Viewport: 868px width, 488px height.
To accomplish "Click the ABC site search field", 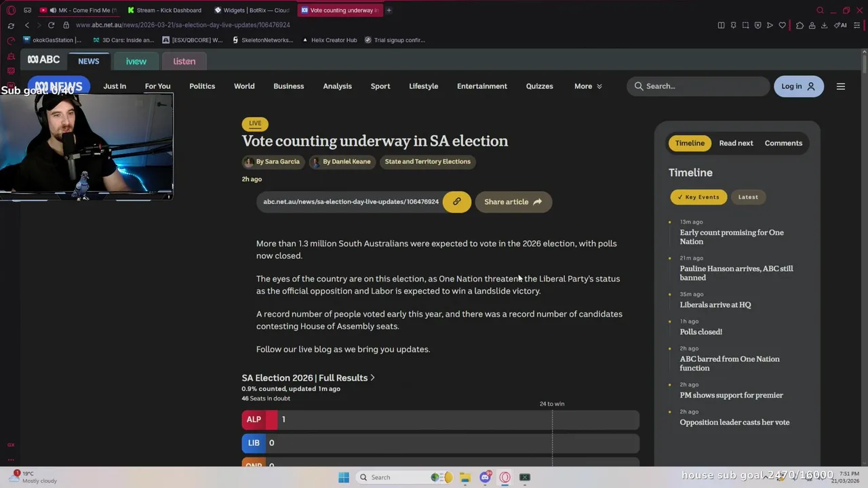I will pos(697,86).
